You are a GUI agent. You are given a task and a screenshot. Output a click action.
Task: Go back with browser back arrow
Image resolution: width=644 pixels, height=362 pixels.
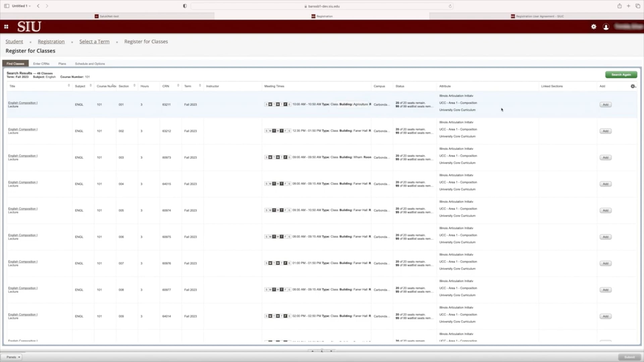click(38, 6)
